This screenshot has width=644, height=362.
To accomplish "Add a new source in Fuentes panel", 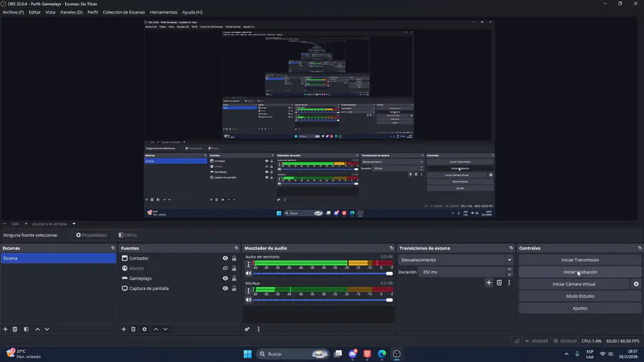I will [124, 329].
